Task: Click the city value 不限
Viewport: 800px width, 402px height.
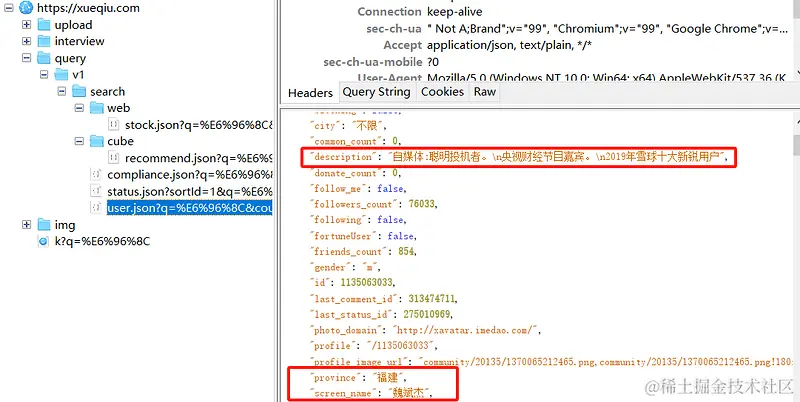Action: click(x=366, y=125)
